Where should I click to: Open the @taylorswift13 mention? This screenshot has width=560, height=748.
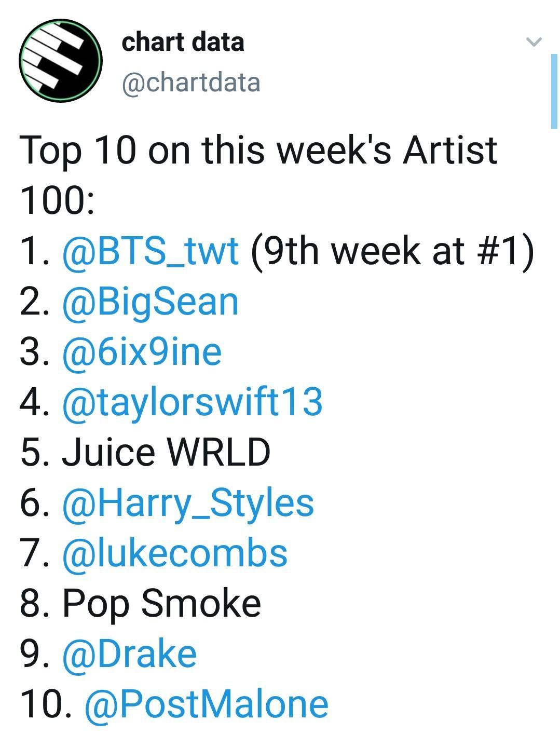click(x=193, y=402)
